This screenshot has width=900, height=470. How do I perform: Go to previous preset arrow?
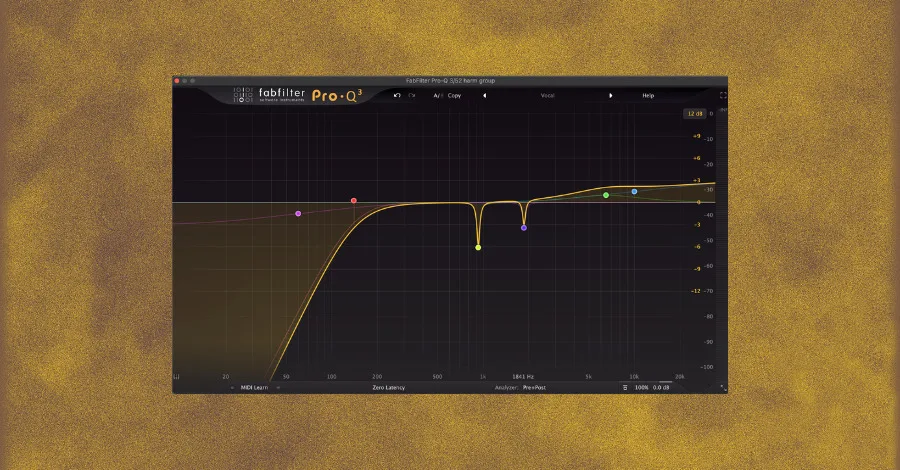484,95
